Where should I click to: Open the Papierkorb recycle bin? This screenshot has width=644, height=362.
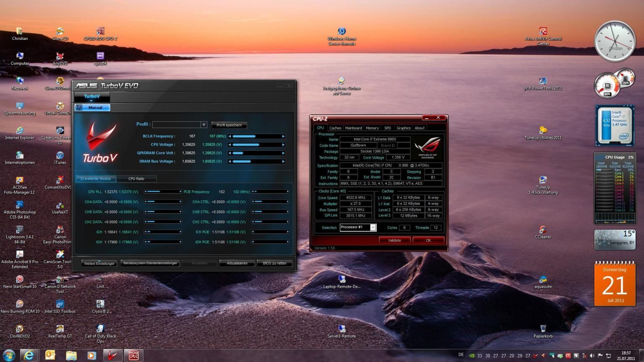pyautogui.click(x=543, y=331)
